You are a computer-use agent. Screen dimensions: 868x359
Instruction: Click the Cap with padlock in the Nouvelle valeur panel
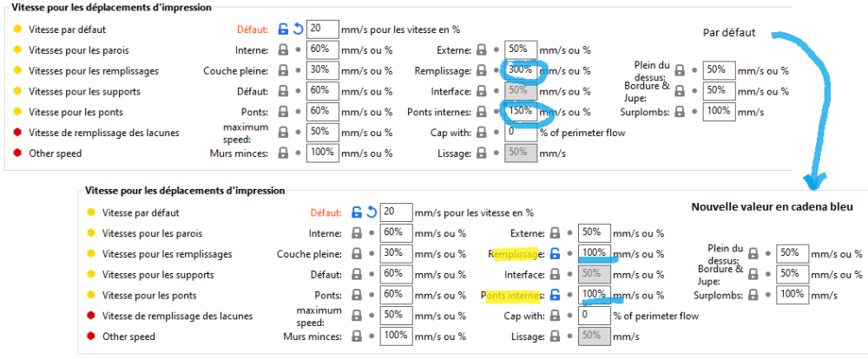tap(555, 316)
